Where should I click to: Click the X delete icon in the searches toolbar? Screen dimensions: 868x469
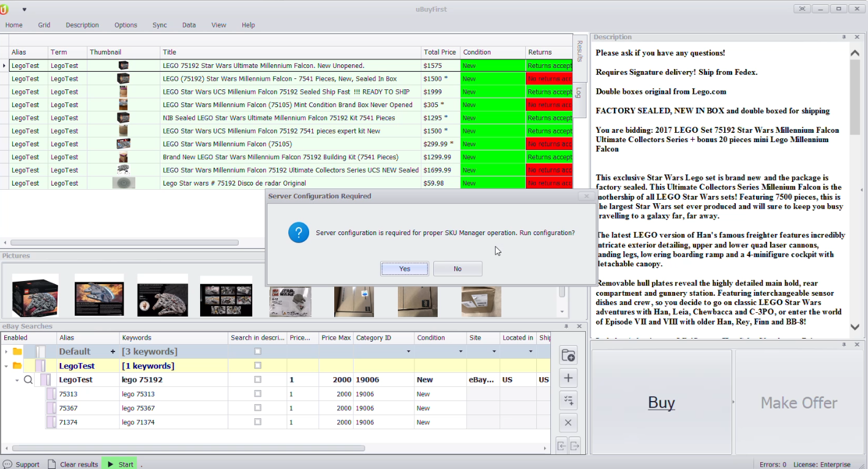tap(568, 422)
